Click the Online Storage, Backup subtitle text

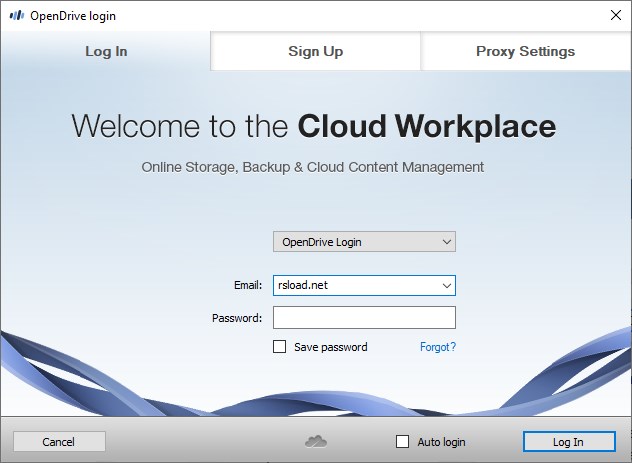[x=312, y=167]
